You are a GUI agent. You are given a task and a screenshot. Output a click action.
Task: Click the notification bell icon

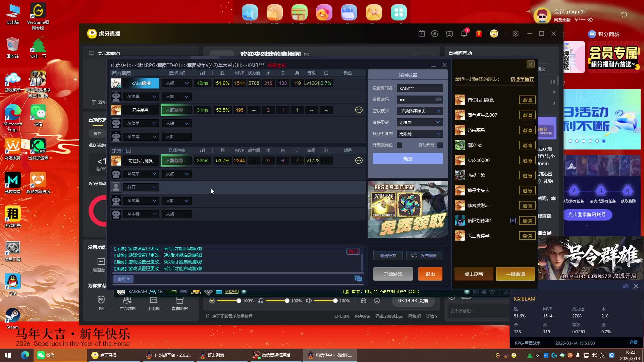point(464,34)
